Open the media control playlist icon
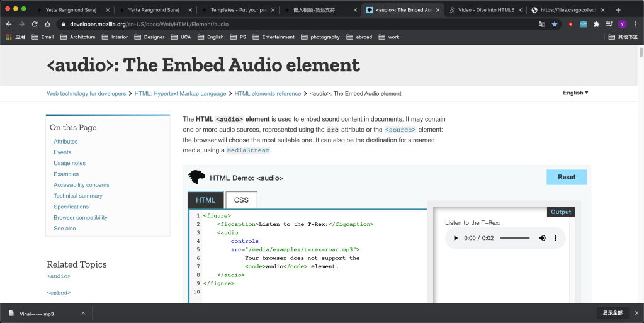 (x=609, y=24)
